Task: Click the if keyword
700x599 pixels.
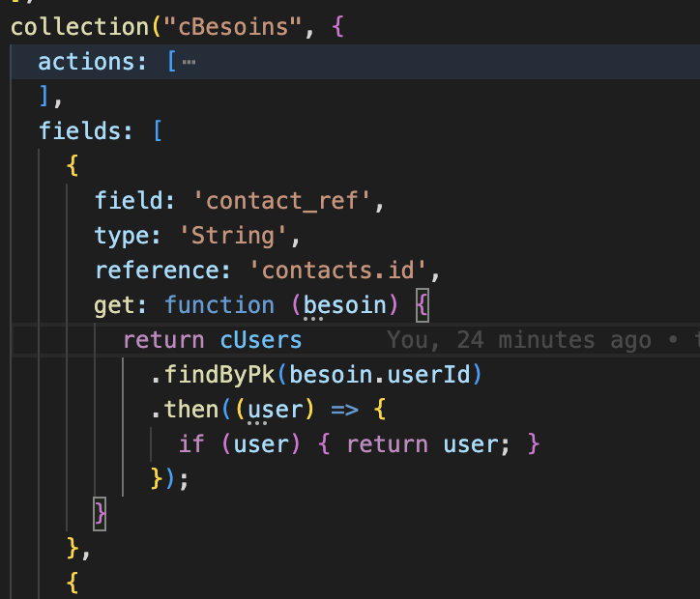Action: click(190, 444)
